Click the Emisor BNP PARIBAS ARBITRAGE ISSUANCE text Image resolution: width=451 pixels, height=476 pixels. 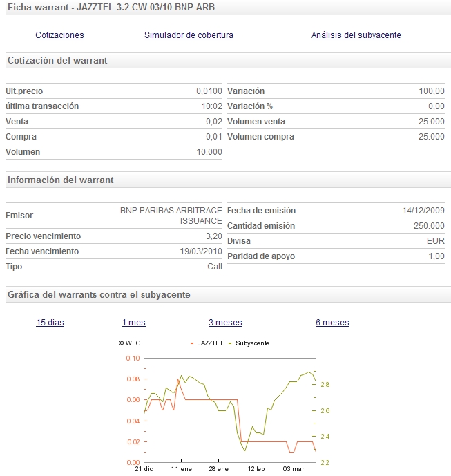pyautogui.click(x=171, y=216)
